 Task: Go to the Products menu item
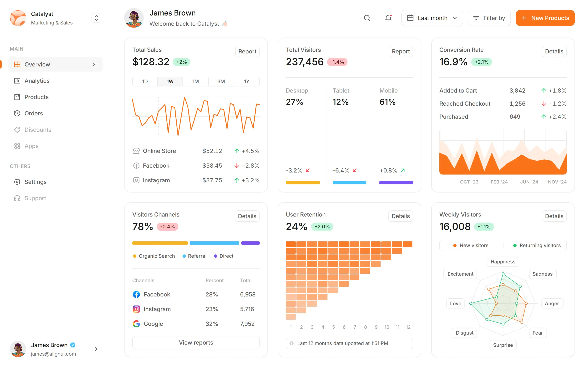coord(37,97)
